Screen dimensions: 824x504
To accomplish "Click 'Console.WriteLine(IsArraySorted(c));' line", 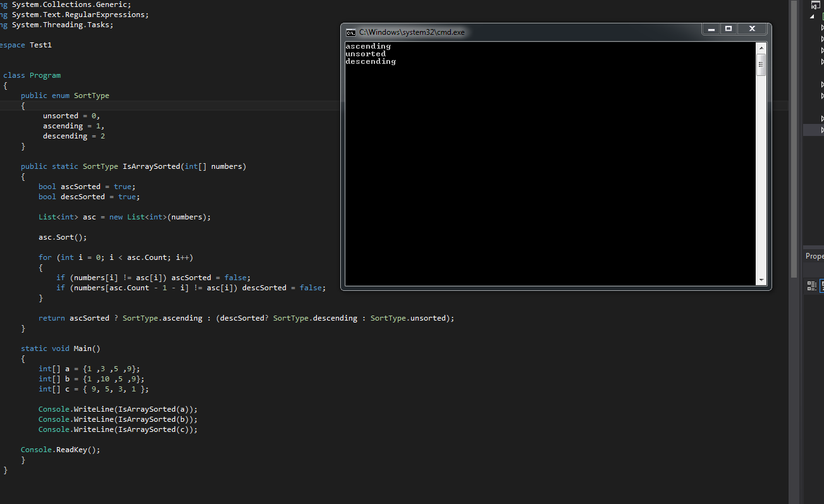I will 118,429.
